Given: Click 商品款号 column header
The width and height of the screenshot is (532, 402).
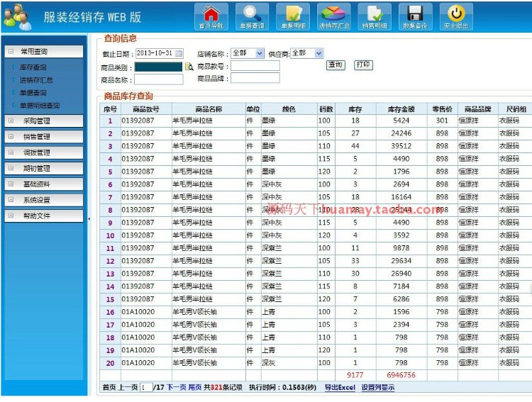Looking at the screenshot, I should 146,109.
